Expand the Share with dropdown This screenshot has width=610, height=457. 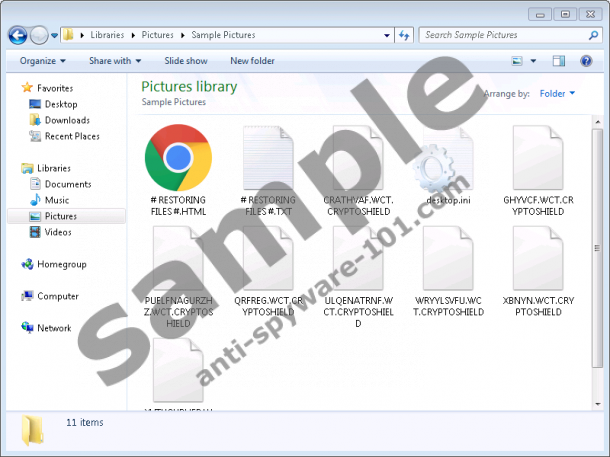[x=114, y=61]
